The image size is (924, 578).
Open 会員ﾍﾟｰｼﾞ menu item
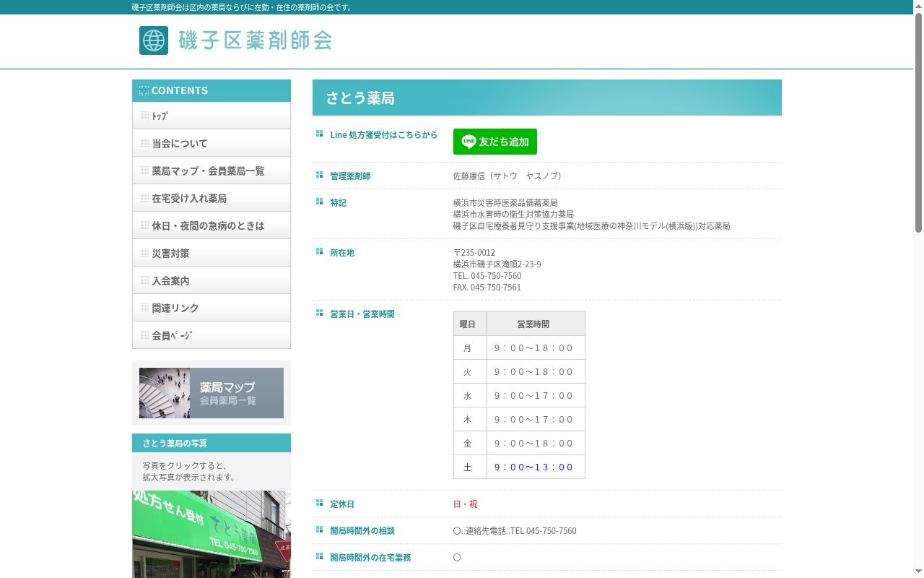coord(212,335)
